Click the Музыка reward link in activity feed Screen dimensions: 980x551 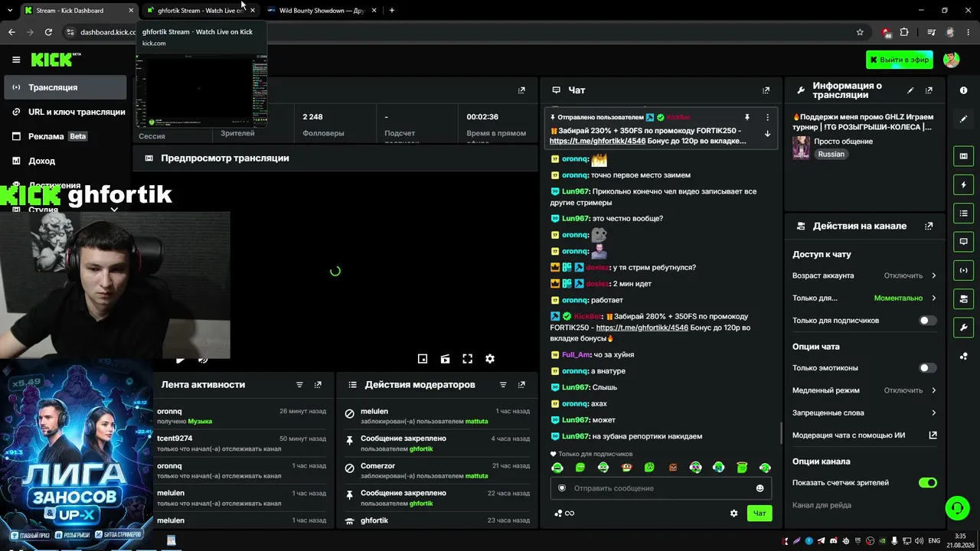pos(200,422)
